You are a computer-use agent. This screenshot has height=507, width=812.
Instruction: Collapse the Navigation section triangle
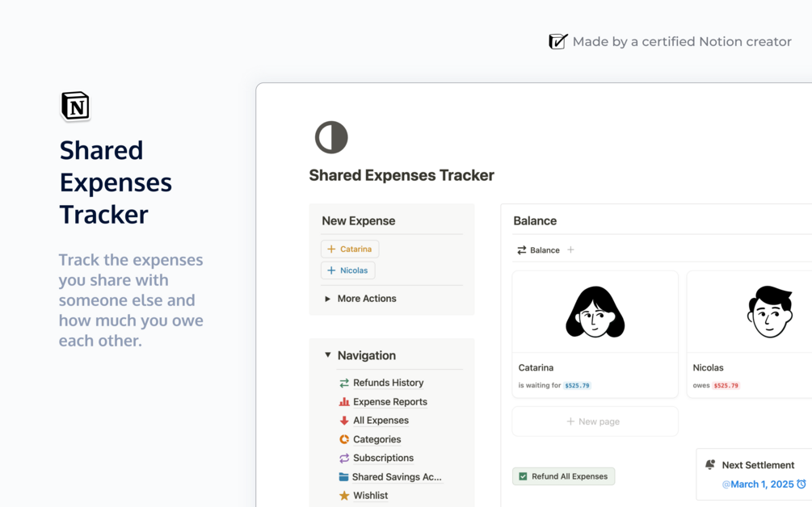click(327, 355)
